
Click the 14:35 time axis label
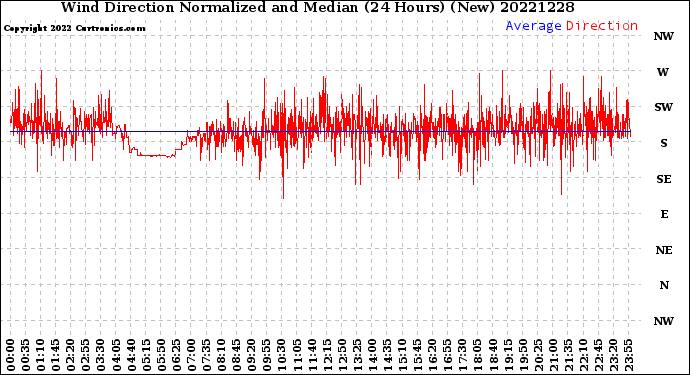tap(388, 355)
